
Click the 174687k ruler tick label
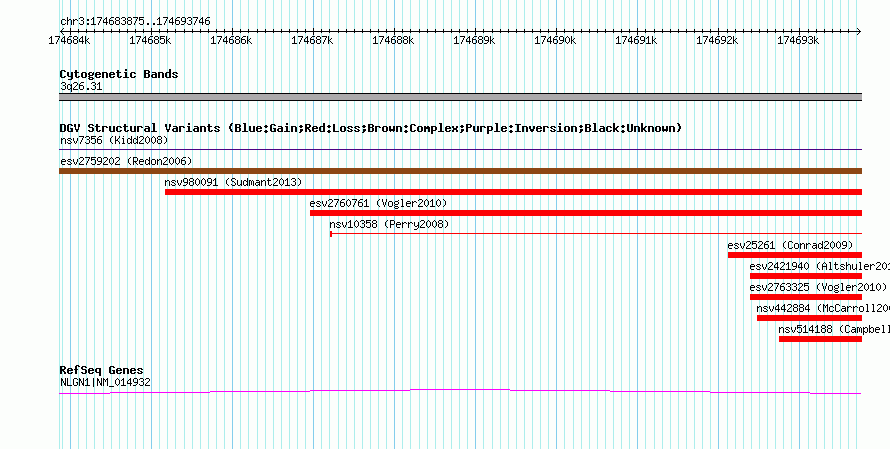[x=312, y=40]
